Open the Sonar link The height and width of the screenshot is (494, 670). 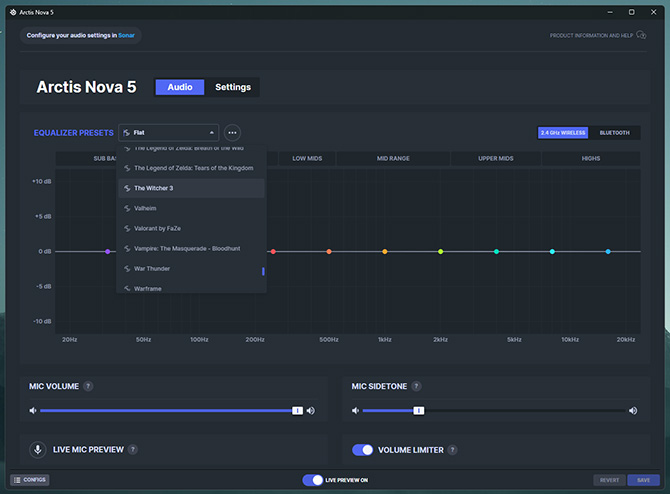point(126,35)
